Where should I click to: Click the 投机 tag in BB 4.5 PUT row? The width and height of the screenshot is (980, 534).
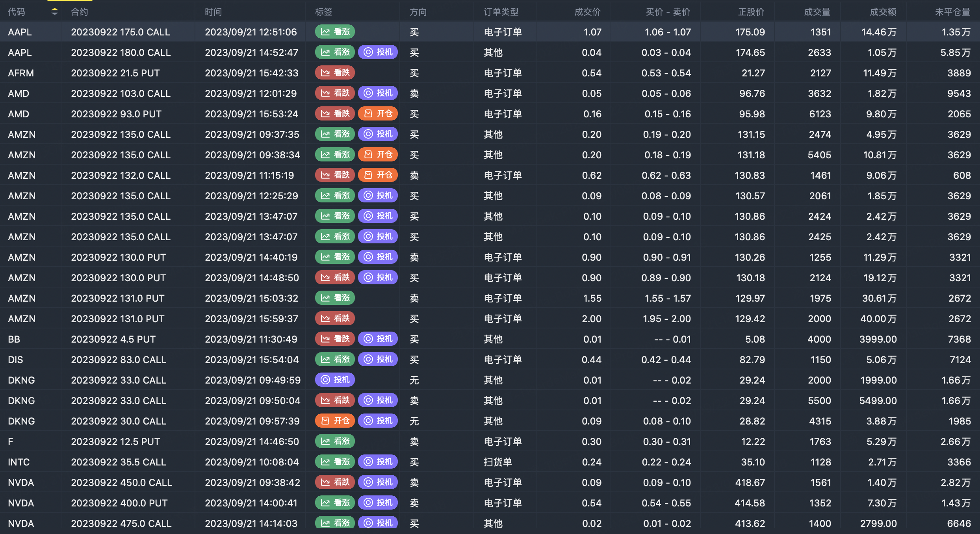coord(378,339)
